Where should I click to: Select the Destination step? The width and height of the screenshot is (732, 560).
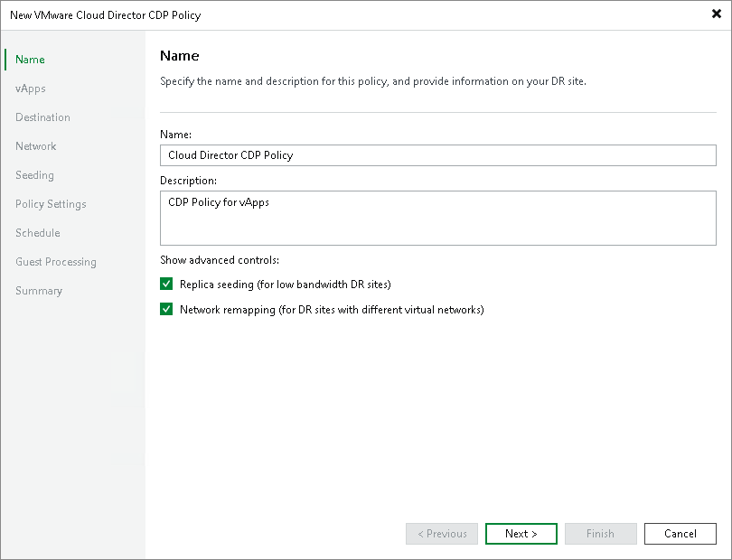click(43, 117)
